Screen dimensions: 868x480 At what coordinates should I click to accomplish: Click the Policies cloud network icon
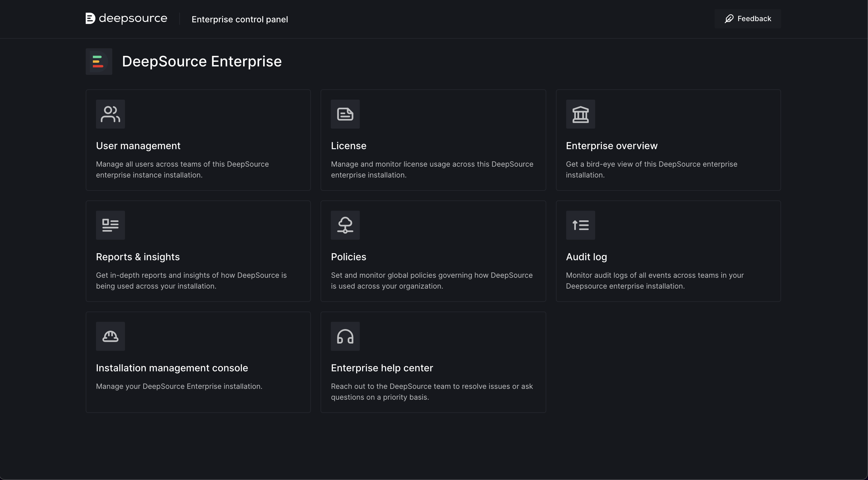point(345,225)
